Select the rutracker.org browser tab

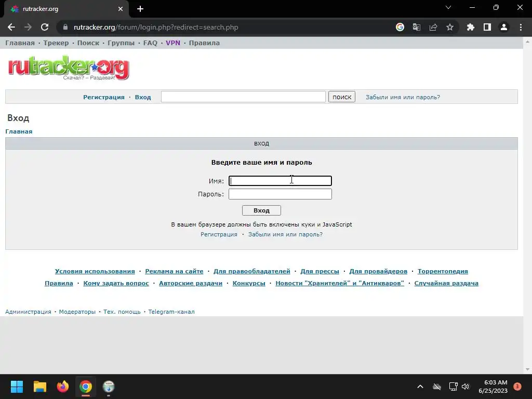66,9
